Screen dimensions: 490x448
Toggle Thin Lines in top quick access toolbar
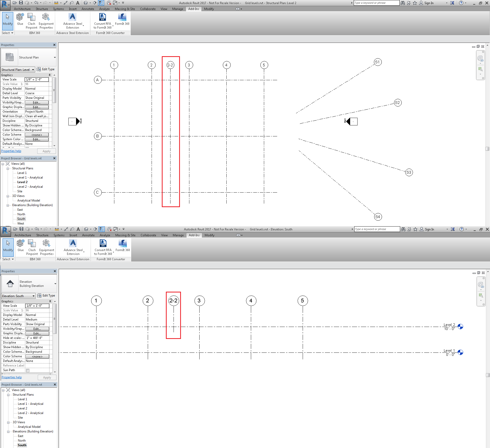101,3
